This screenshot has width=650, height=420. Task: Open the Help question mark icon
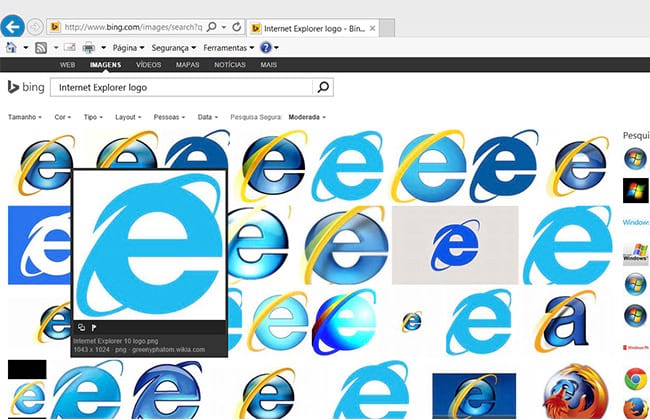coord(266,48)
